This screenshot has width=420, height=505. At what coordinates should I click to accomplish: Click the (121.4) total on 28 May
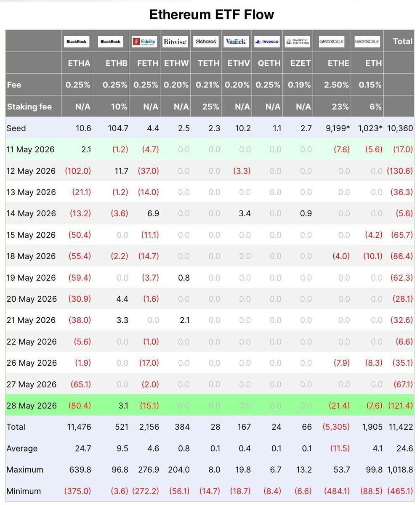pyautogui.click(x=401, y=406)
